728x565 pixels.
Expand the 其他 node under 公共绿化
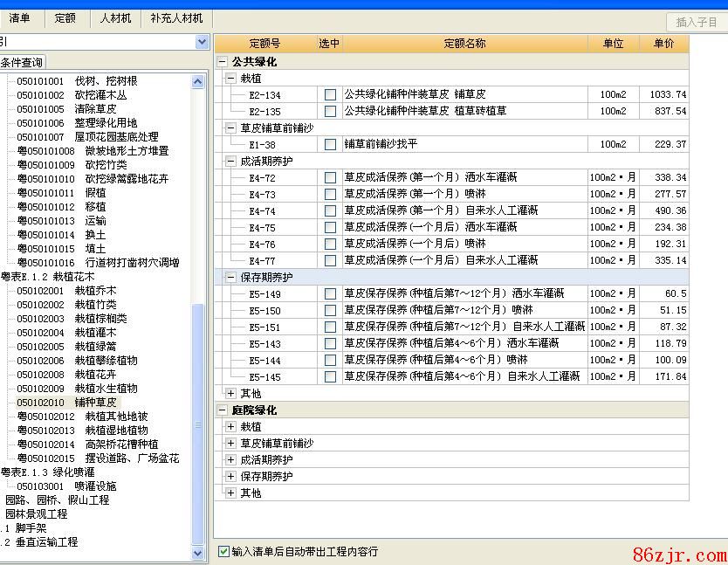[230, 394]
